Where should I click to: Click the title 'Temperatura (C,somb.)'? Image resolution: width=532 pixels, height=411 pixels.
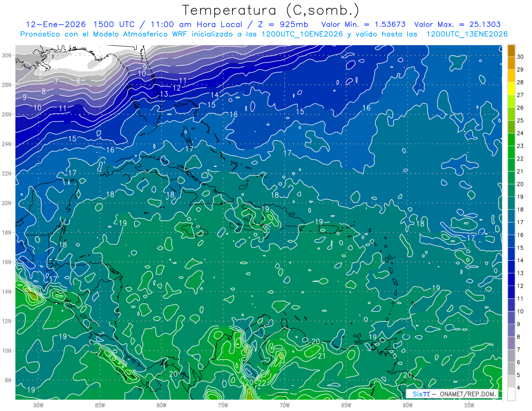pos(271,11)
